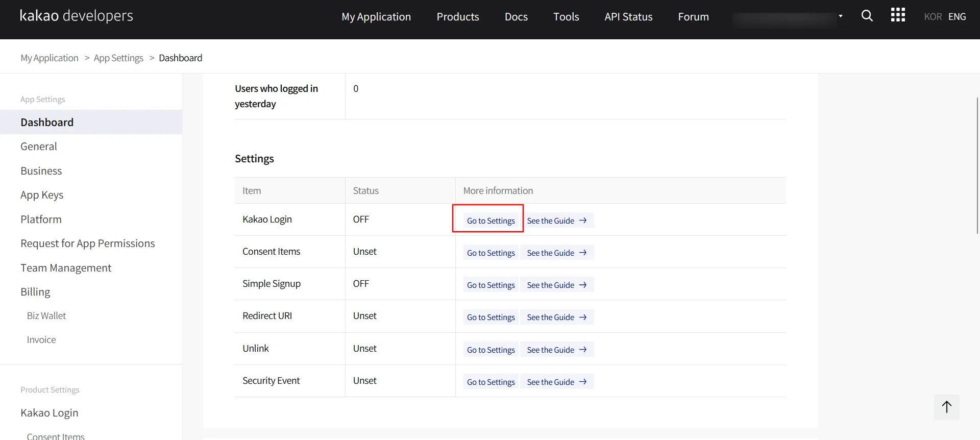Click the page vertical scrollbar
The image size is (980, 440).
point(977,165)
